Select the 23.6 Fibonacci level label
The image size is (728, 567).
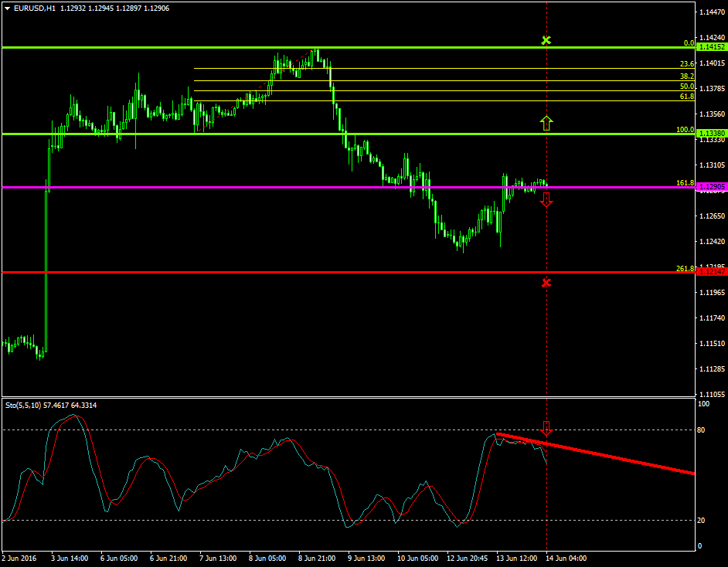[686, 64]
